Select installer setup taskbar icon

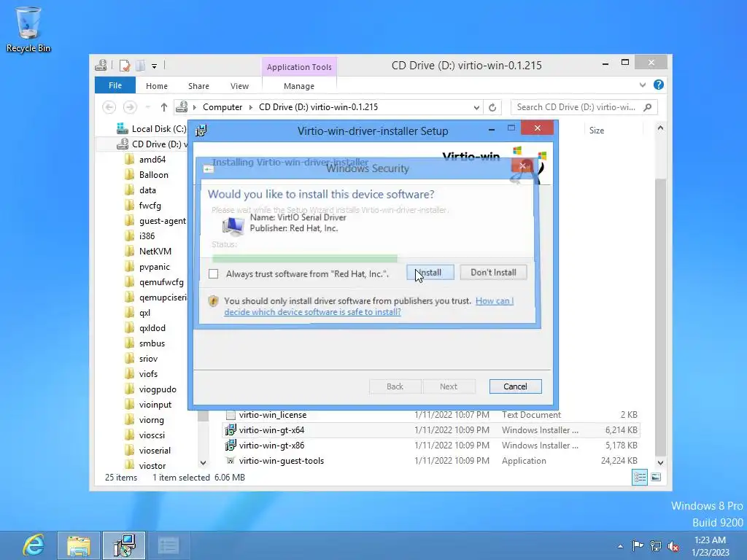[x=124, y=545]
